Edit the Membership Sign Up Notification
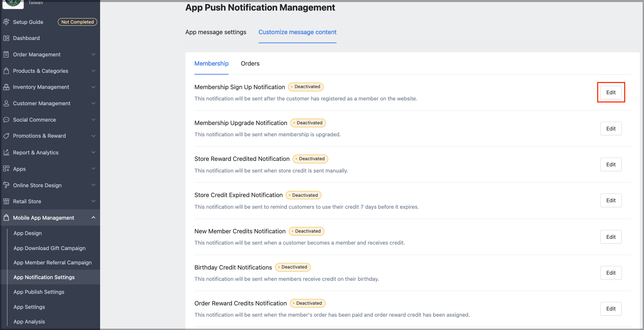 click(x=611, y=93)
